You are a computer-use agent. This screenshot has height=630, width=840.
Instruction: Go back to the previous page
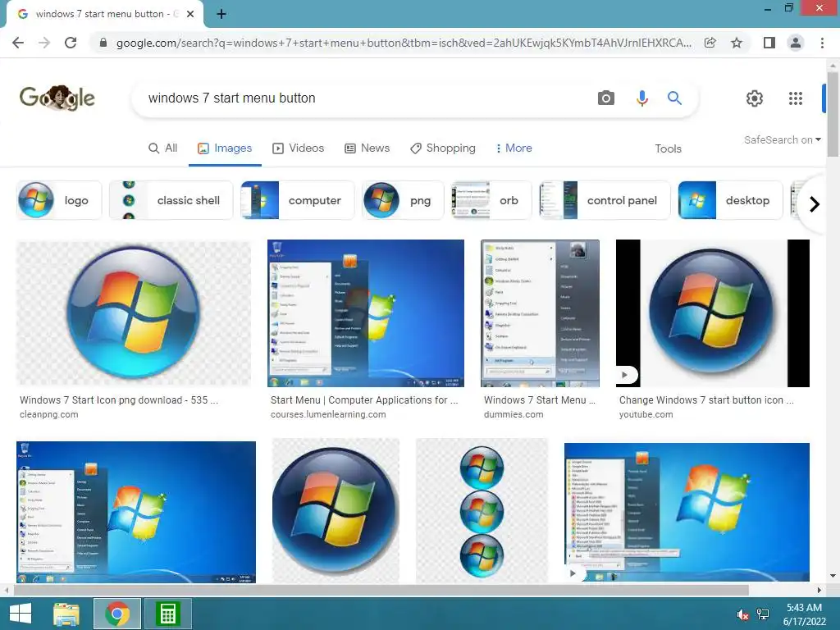pos(18,43)
